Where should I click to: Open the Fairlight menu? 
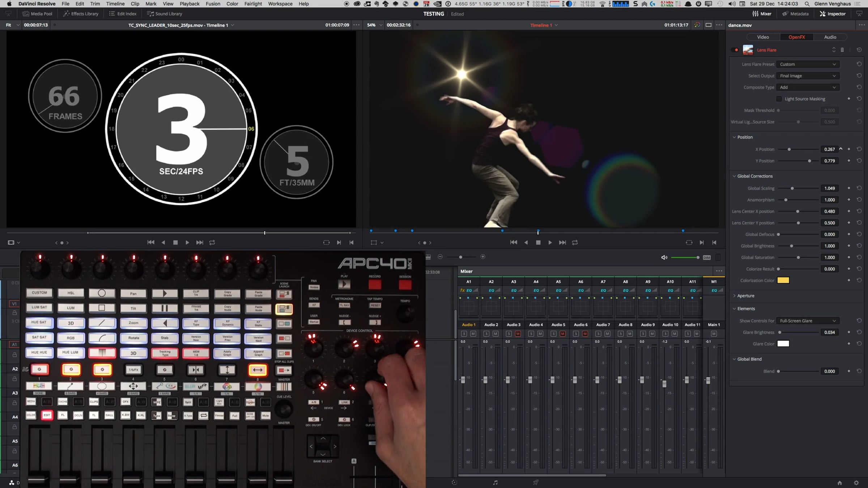pyautogui.click(x=253, y=4)
